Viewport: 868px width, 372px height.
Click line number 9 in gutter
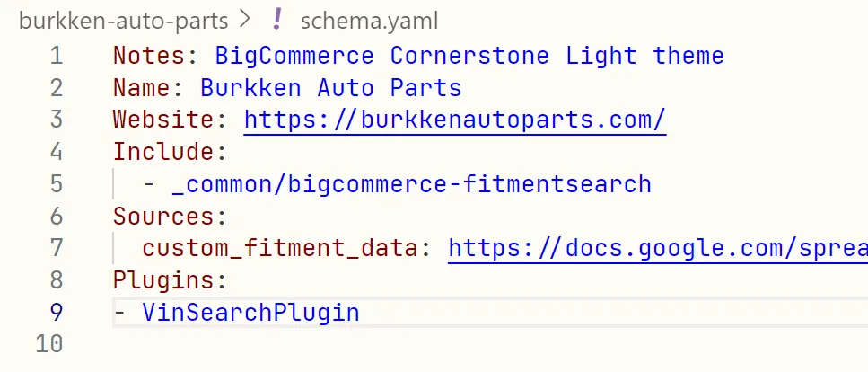(56, 313)
